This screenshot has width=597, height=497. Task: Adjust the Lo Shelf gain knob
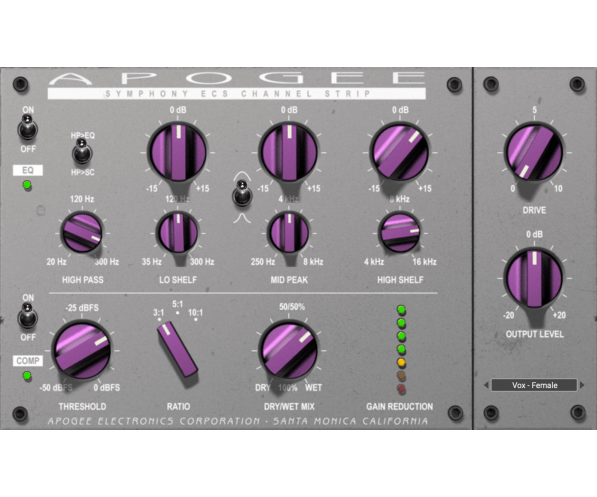tap(178, 152)
